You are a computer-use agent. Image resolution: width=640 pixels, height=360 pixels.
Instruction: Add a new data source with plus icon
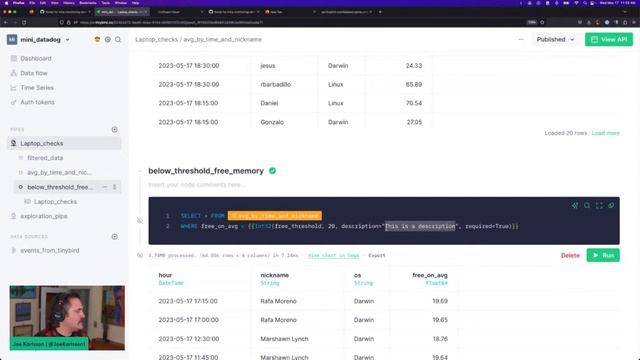click(x=115, y=237)
